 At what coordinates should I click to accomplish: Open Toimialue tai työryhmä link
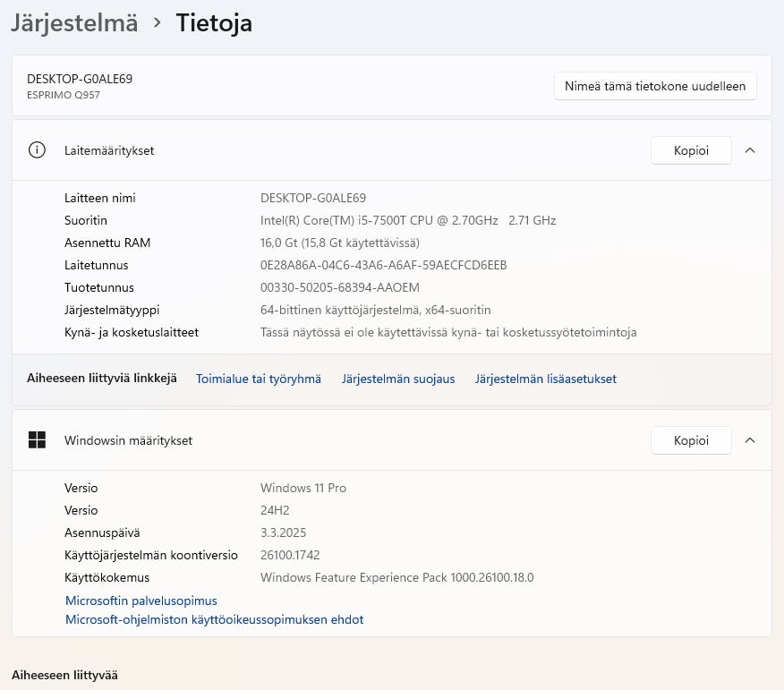click(259, 379)
